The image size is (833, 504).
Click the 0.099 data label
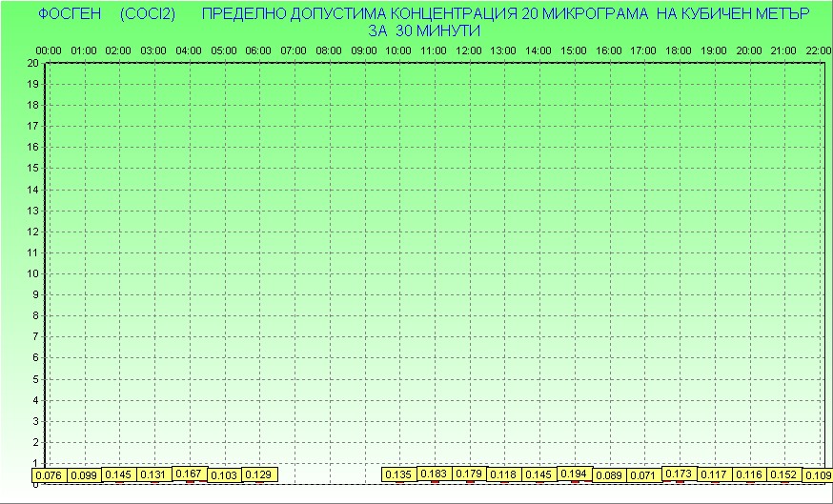[84, 474]
